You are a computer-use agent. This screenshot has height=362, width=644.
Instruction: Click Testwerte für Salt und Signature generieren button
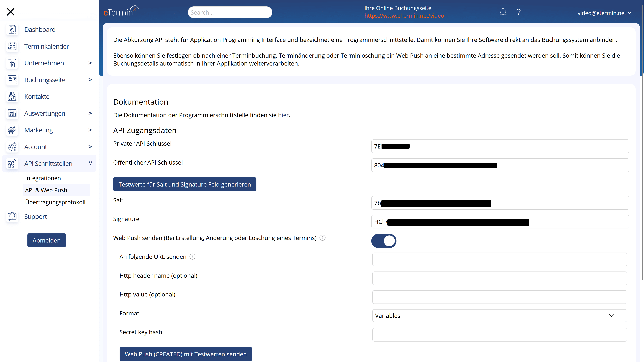coord(184,184)
